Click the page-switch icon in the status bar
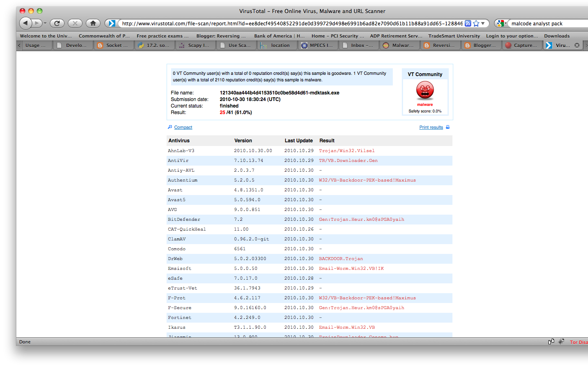The image size is (588, 368). 551,341
